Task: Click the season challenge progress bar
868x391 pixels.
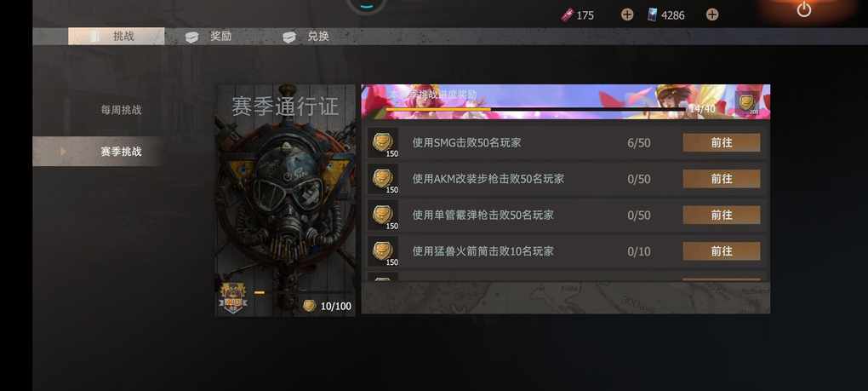Action: [534, 109]
